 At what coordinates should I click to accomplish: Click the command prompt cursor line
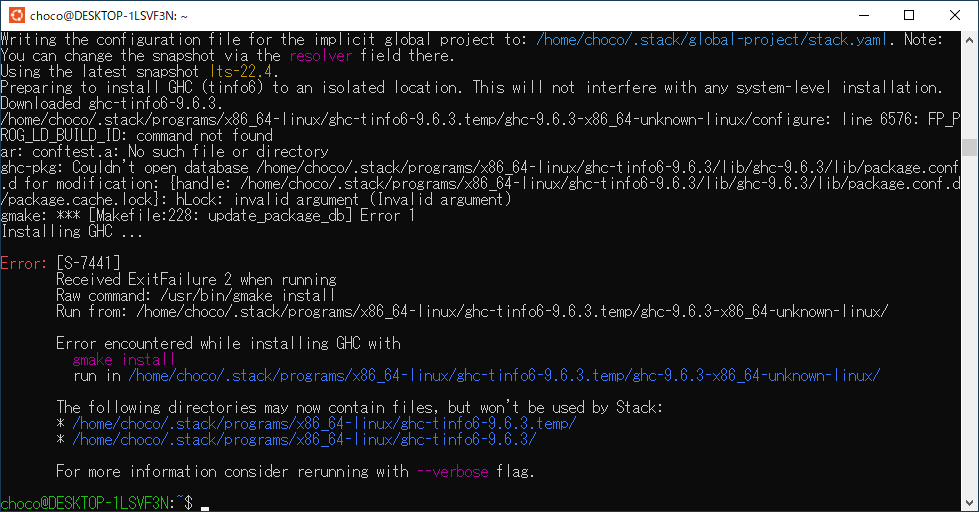point(105,503)
